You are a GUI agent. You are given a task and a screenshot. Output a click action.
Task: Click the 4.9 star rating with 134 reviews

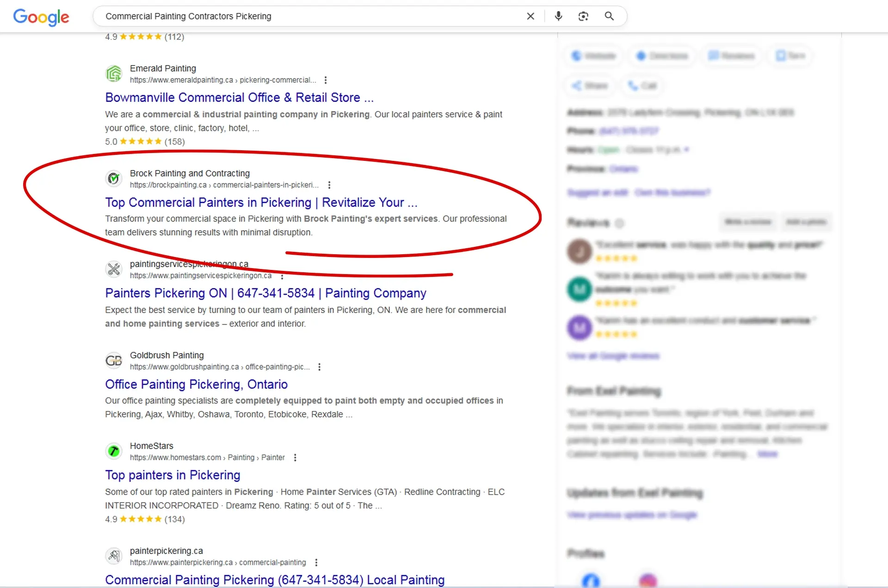[145, 519]
